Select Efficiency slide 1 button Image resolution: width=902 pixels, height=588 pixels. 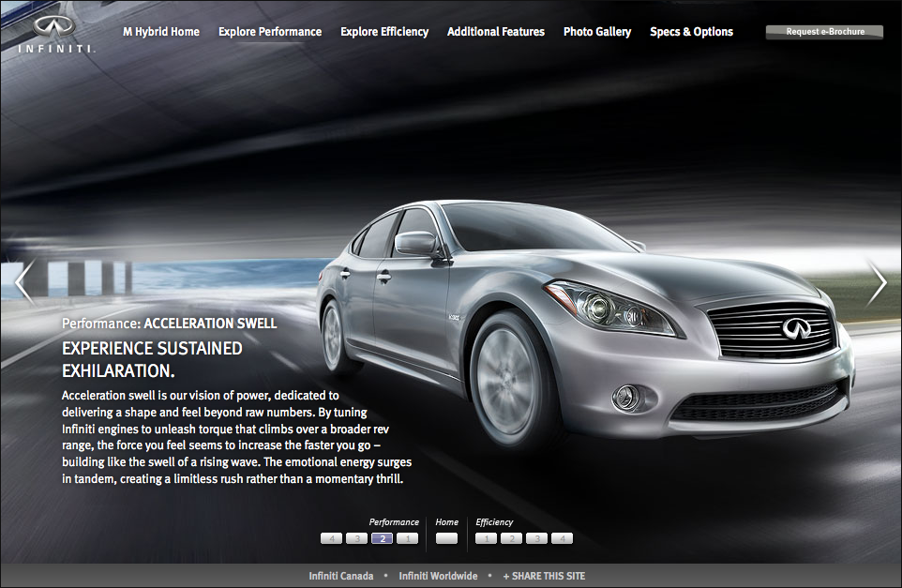point(486,538)
